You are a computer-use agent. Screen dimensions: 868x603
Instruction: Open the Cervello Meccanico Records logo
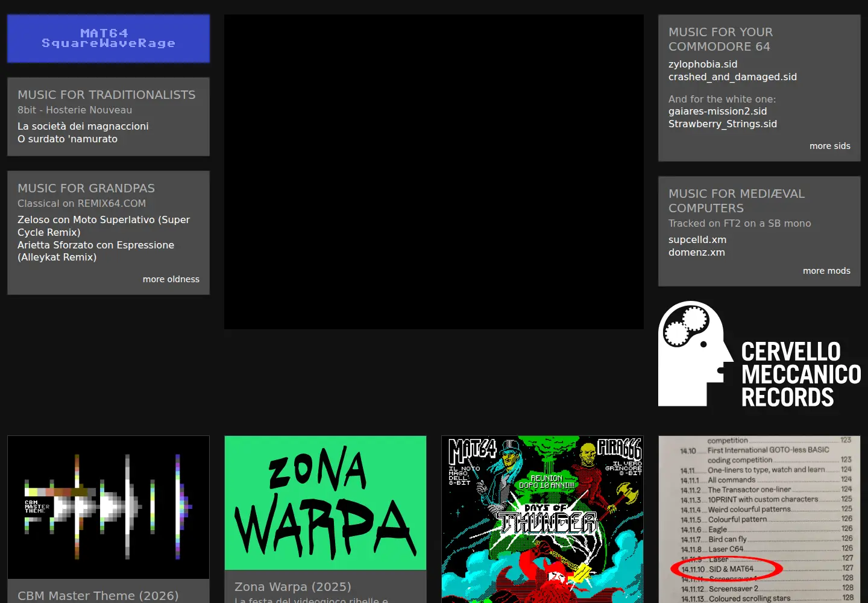[x=759, y=354]
